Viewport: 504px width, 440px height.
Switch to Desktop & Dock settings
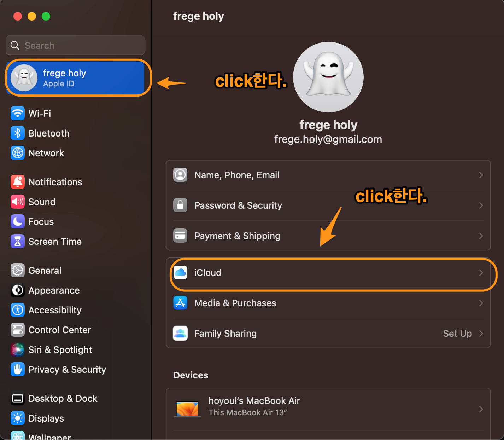(63, 398)
